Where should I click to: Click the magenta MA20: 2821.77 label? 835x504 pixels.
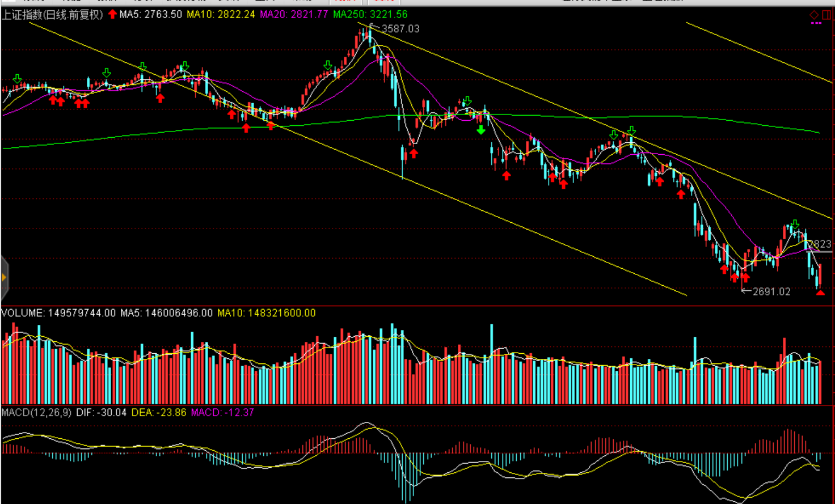point(294,14)
